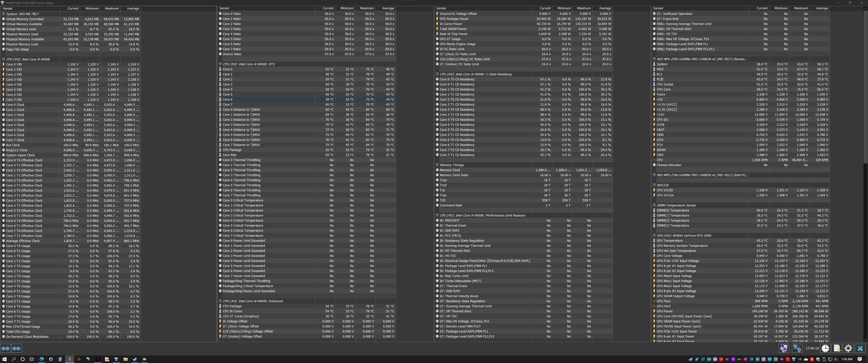Open Steam from the taskbar
This screenshot has width=868, height=363.
click(x=135, y=359)
